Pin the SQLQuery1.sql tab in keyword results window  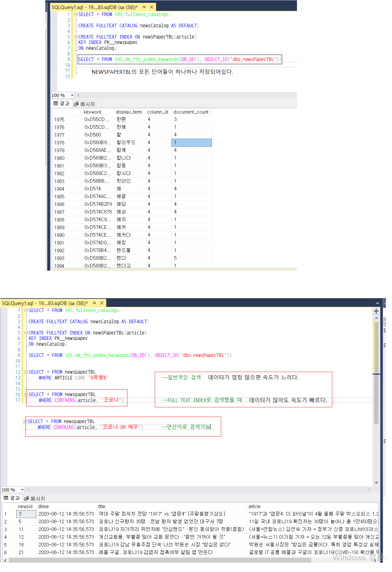click(144, 7)
